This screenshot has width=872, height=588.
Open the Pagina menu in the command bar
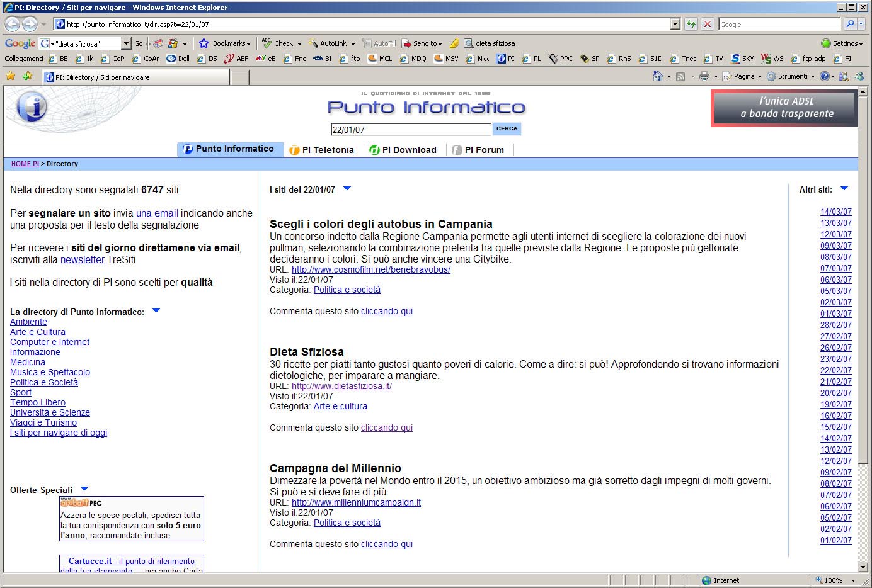point(742,76)
